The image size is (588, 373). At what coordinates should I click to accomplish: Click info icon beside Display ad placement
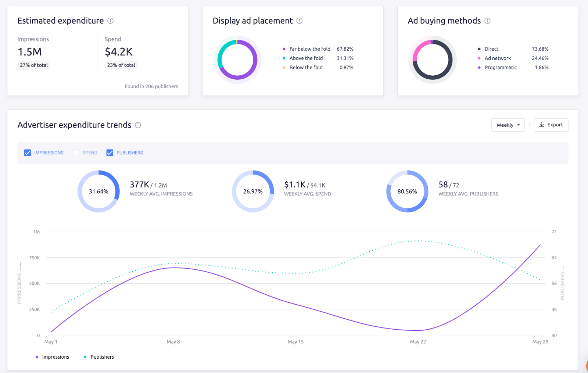(300, 21)
